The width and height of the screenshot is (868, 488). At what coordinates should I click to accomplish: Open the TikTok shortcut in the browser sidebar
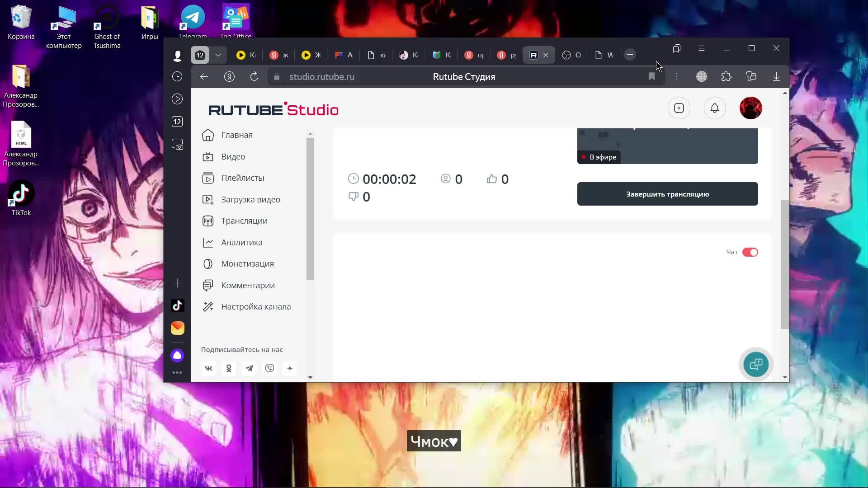[177, 305]
